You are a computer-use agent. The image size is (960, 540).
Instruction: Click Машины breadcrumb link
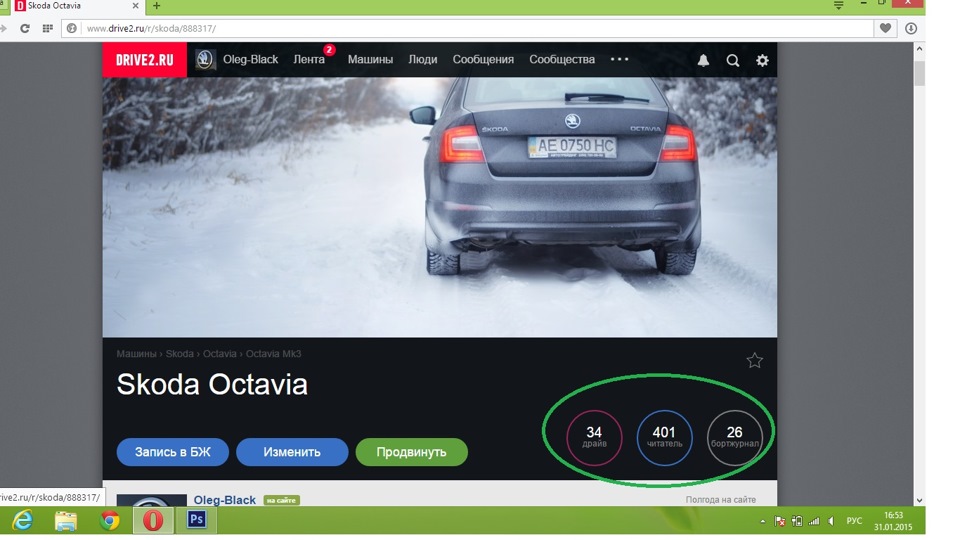[137, 354]
